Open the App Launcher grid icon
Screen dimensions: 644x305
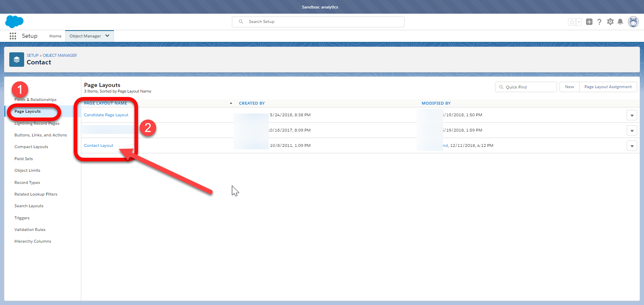pos(13,36)
